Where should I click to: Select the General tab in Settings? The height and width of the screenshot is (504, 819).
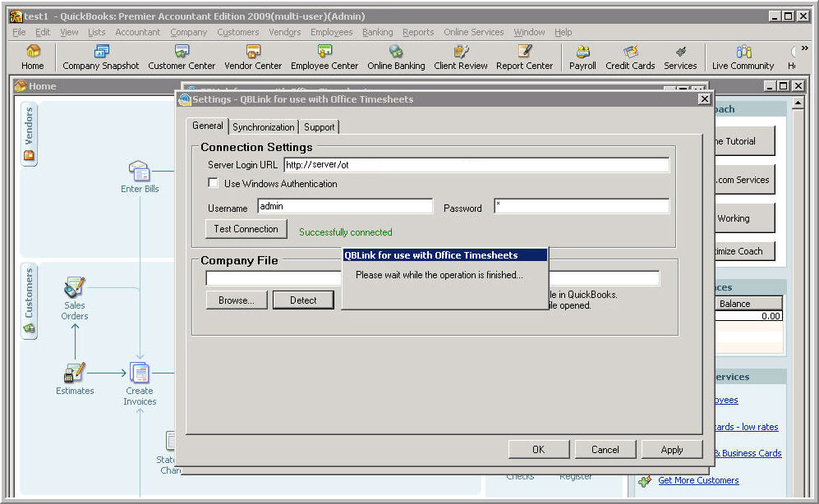click(x=207, y=126)
